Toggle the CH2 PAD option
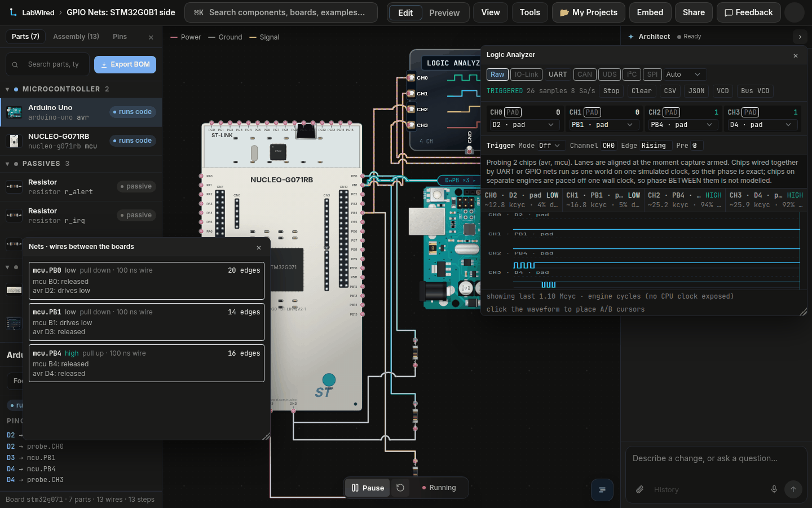The height and width of the screenshot is (508, 812). click(x=671, y=112)
